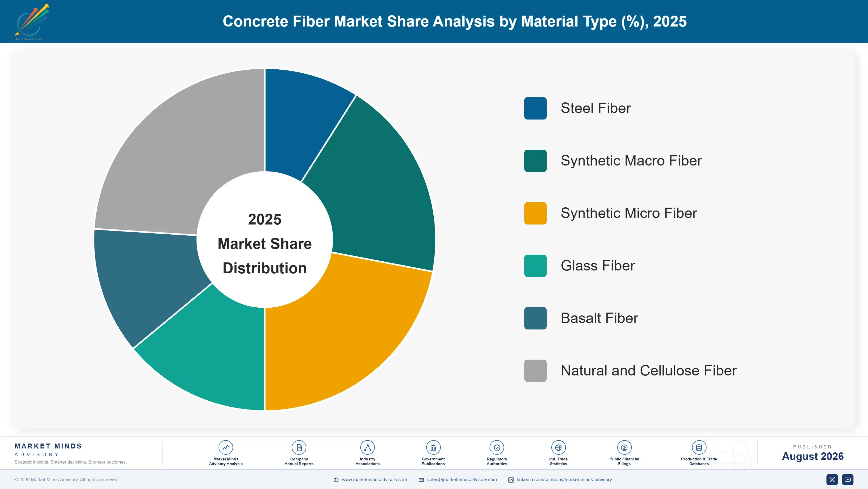The width and height of the screenshot is (868, 489).
Task: Click the Market Minds Advisory logo in header
Action: [31, 22]
